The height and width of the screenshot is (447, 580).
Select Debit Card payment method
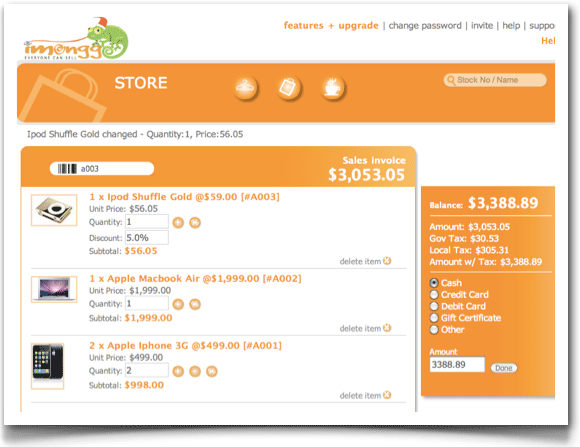434,306
